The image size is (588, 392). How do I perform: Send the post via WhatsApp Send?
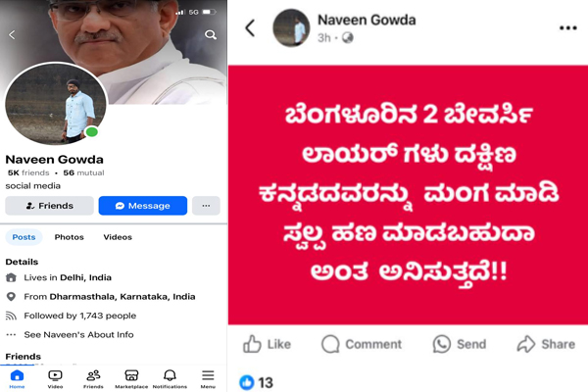click(x=460, y=344)
